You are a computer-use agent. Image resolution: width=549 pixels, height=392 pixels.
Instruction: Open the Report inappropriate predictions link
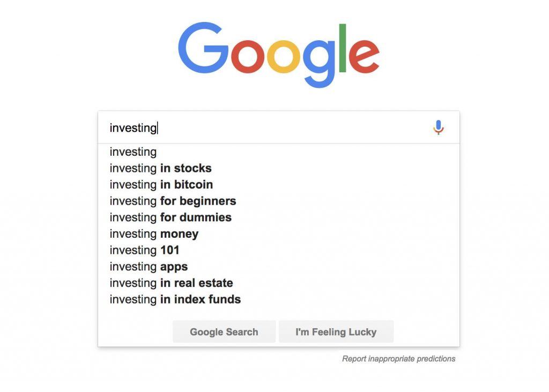tap(399, 359)
